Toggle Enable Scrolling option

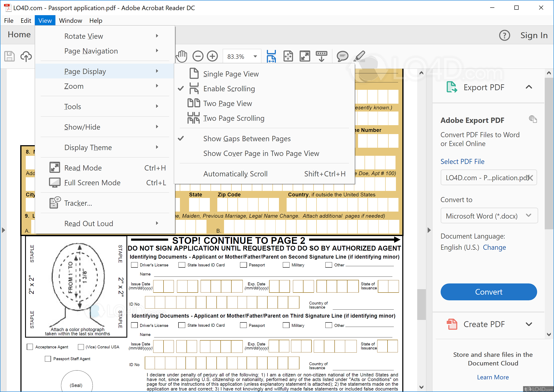click(x=229, y=89)
